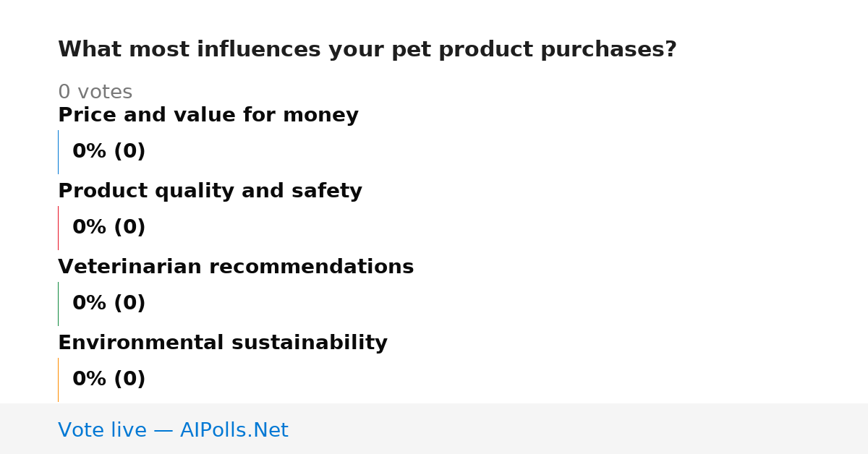Viewport: 868px width, 454px height.
Task: Select the Price and value for money option
Action: coord(208,115)
